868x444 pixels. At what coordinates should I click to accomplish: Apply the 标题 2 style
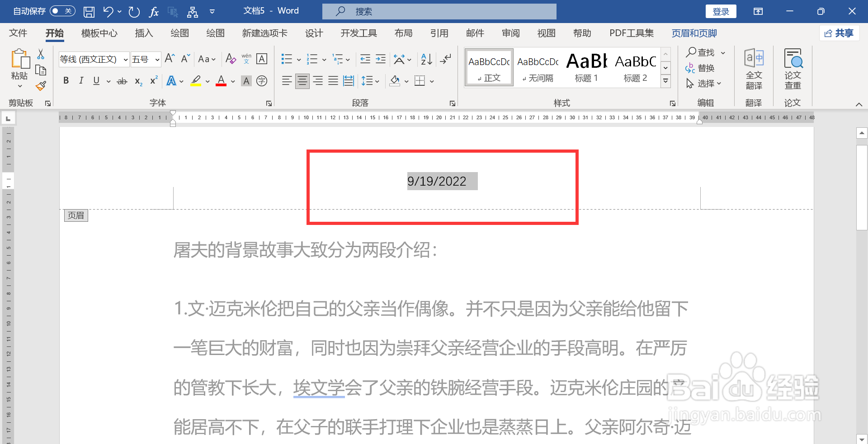click(x=635, y=67)
